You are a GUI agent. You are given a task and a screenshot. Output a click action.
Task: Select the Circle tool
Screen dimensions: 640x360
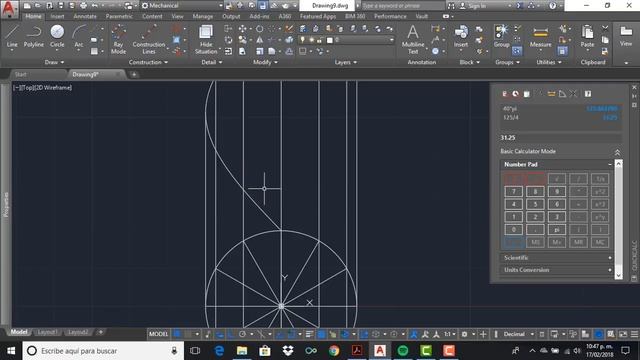pyautogui.click(x=57, y=37)
